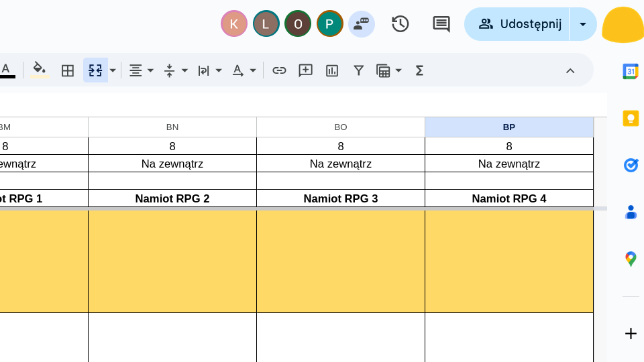Select the BP column header
This screenshot has height=362, width=644.
508,127
